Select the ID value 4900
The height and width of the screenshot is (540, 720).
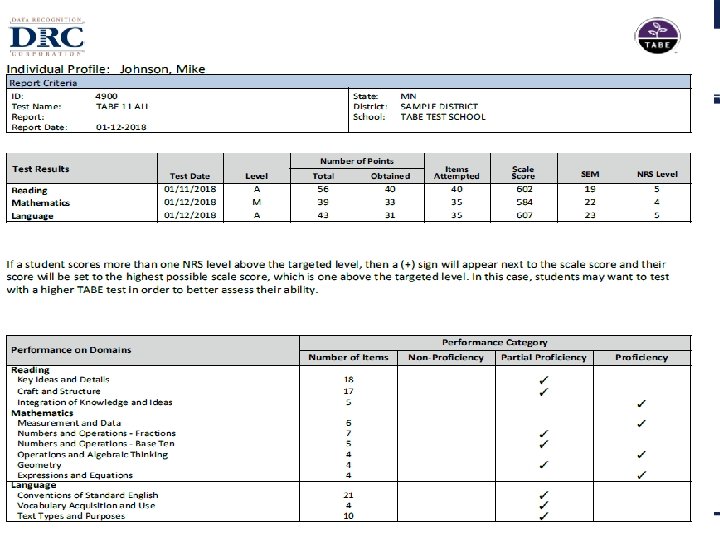(106, 96)
